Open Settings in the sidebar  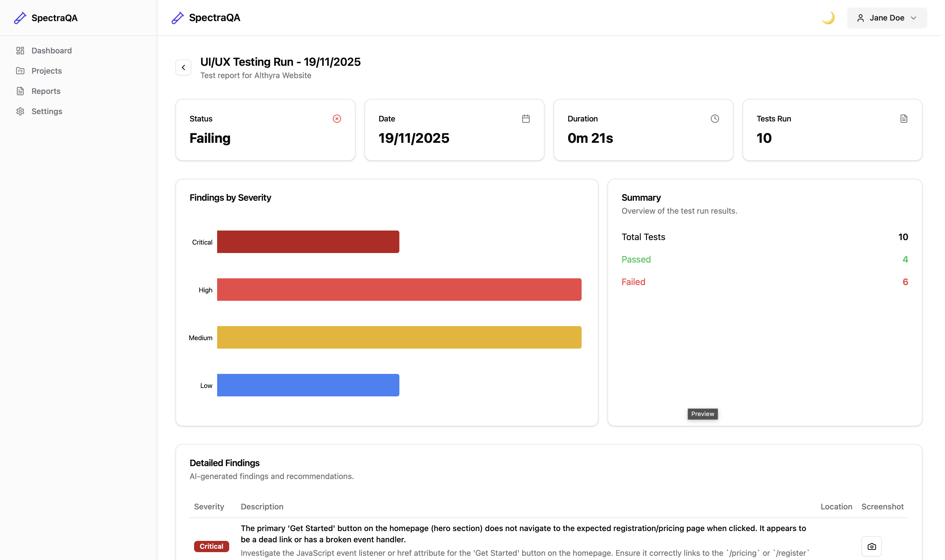point(47,111)
